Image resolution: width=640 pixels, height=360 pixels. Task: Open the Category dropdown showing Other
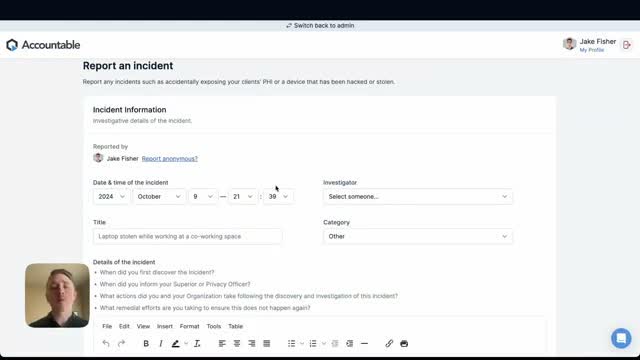[418, 236]
